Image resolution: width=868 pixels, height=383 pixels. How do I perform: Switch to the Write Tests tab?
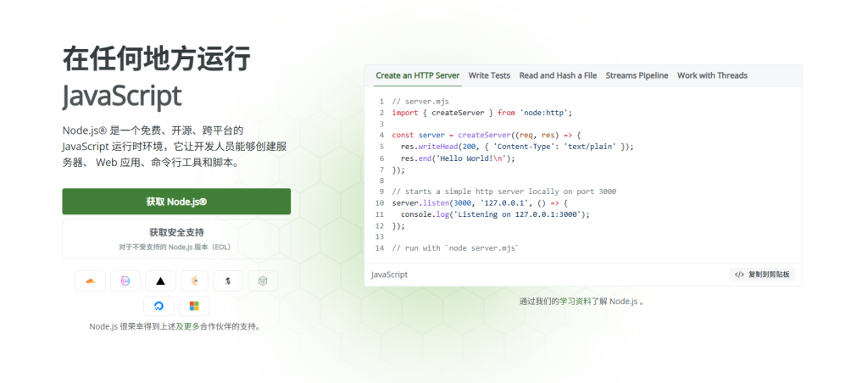[x=489, y=75]
